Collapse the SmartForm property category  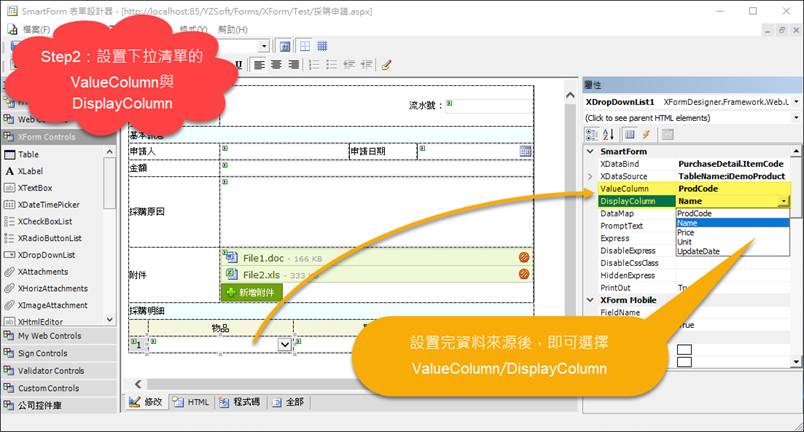591,150
